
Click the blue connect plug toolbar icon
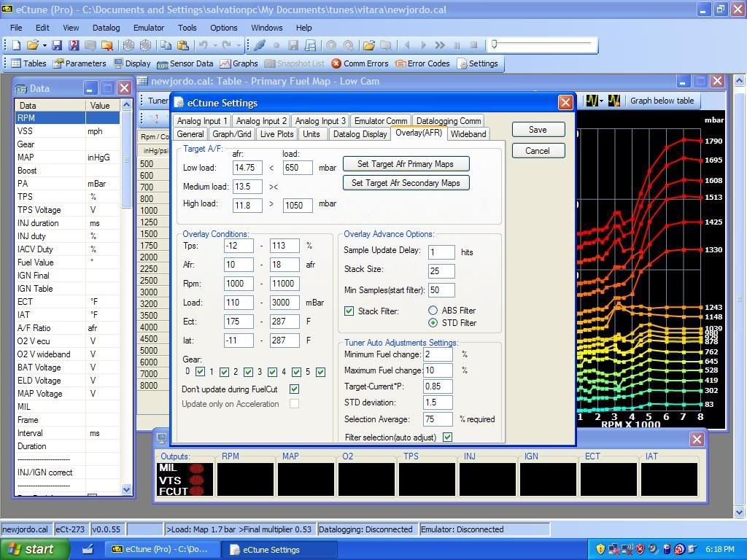tap(260, 45)
